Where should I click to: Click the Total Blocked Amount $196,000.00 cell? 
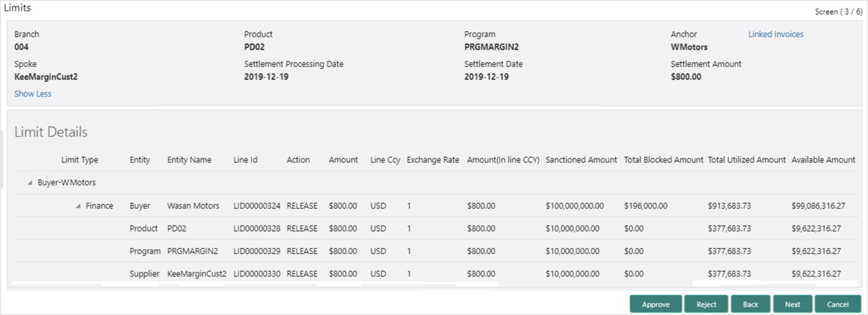646,206
